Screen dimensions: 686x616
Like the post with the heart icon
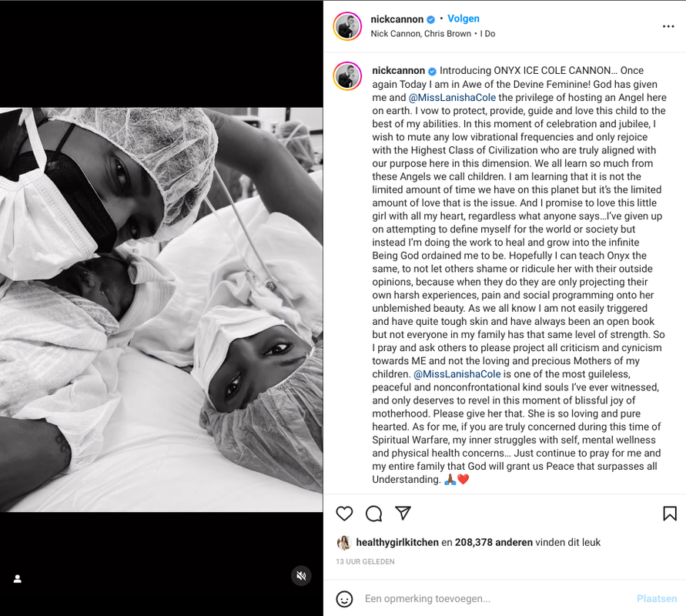(344, 513)
